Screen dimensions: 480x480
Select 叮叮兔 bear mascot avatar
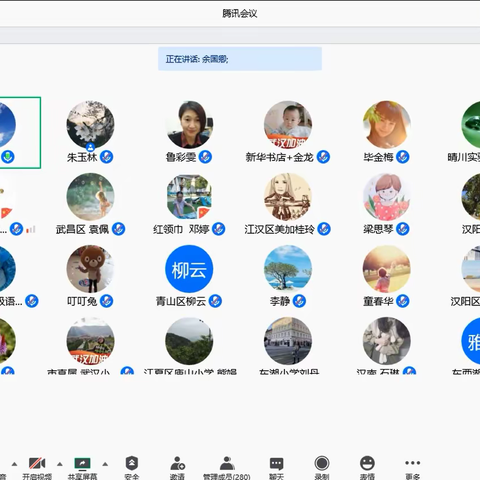tap(90, 269)
